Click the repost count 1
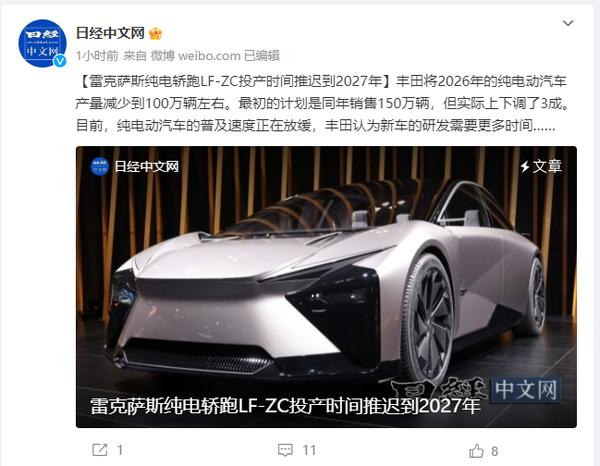 [120, 450]
